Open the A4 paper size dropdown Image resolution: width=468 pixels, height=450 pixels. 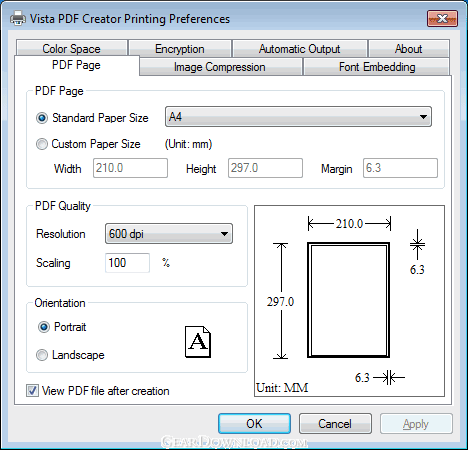pos(298,117)
